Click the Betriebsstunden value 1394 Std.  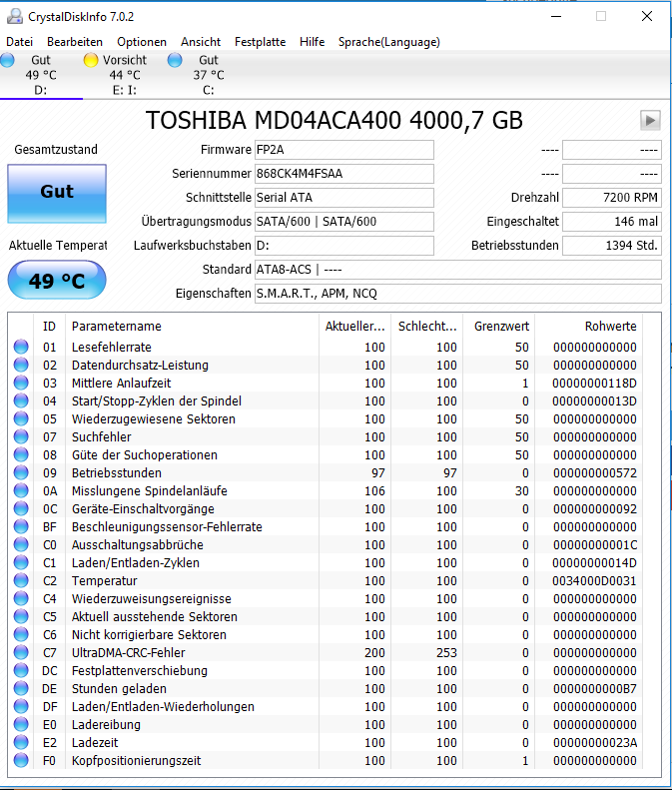(x=611, y=246)
